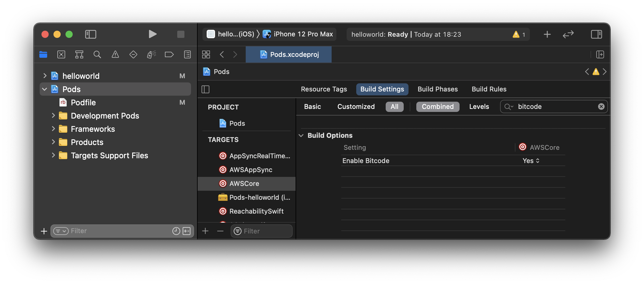This screenshot has height=284, width=644.
Task: Open the Library with the plus button
Action: tap(547, 34)
